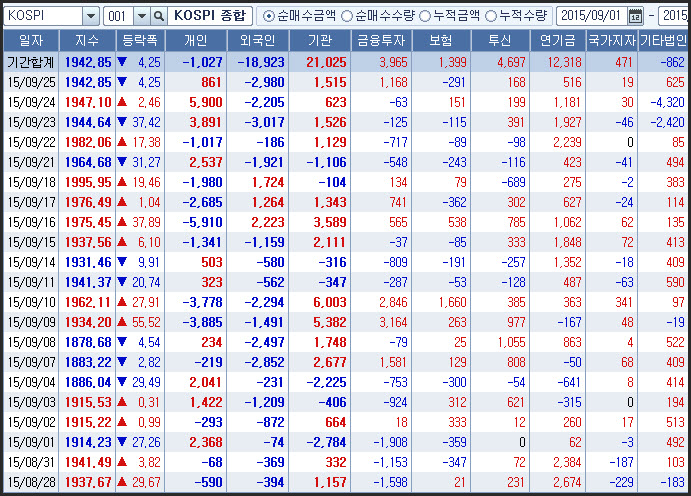Click the 일자 column header
Screen dimensions: 691x496
31,41
